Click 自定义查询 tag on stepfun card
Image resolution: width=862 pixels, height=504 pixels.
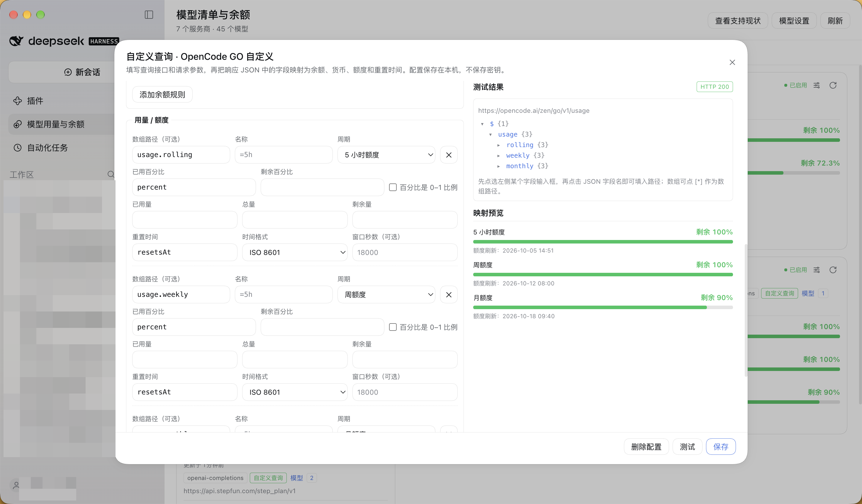[268, 478]
